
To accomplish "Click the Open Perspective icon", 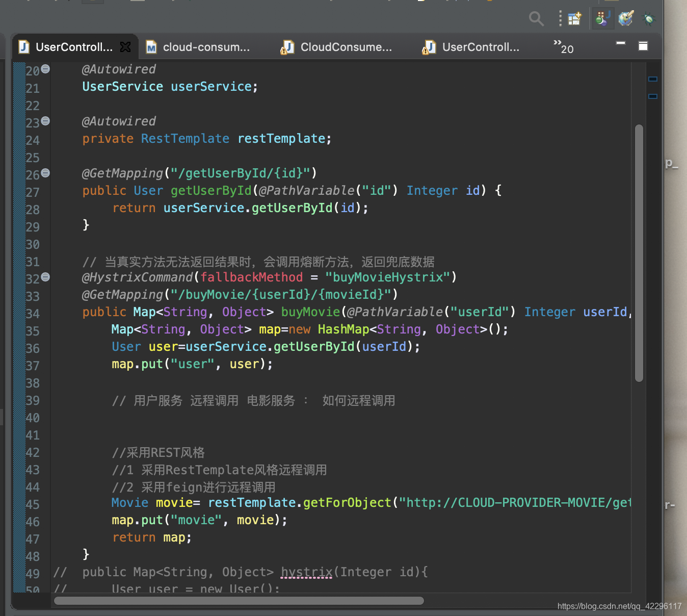I will (575, 19).
